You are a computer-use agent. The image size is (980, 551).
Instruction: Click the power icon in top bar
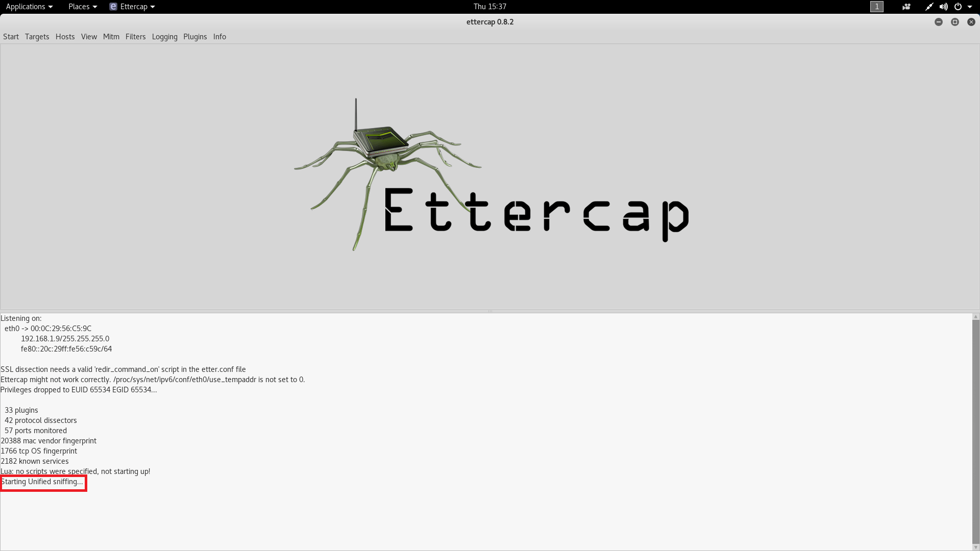pyautogui.click(x=958, y=7)
